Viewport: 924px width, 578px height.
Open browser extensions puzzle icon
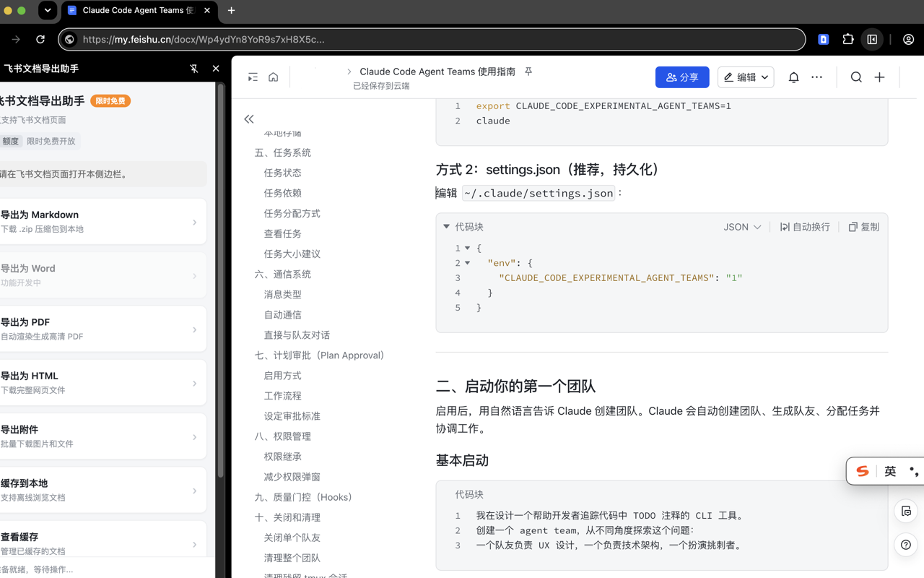coord(848,40)
